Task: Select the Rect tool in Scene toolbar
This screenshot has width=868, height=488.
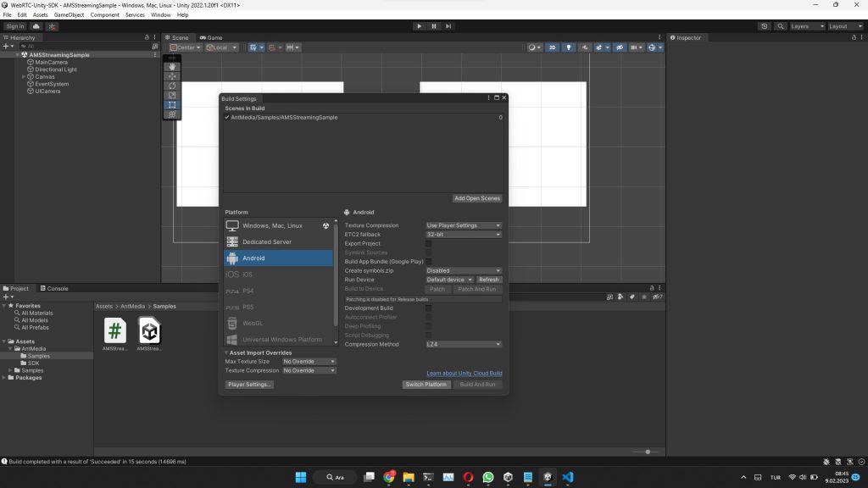Action: 172,104
